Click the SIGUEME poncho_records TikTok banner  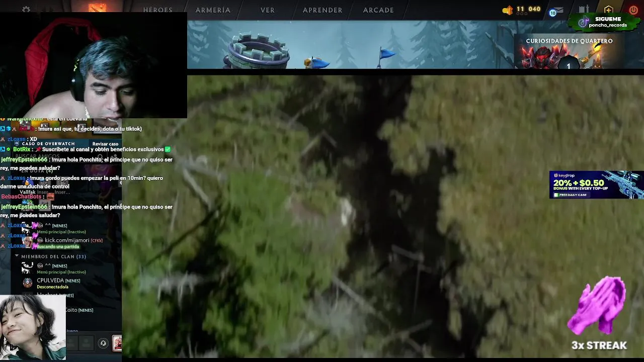click(604, 22)
